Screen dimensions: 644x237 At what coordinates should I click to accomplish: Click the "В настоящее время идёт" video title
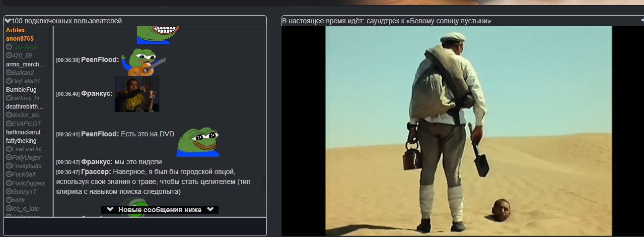(386, 21)
